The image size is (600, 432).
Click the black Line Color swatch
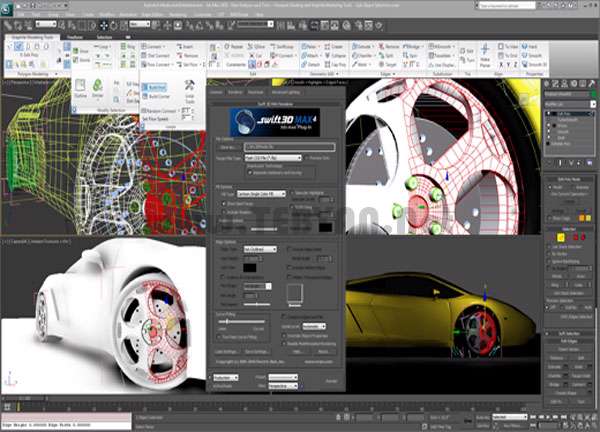pyautogui.click(x=250, y=267)
